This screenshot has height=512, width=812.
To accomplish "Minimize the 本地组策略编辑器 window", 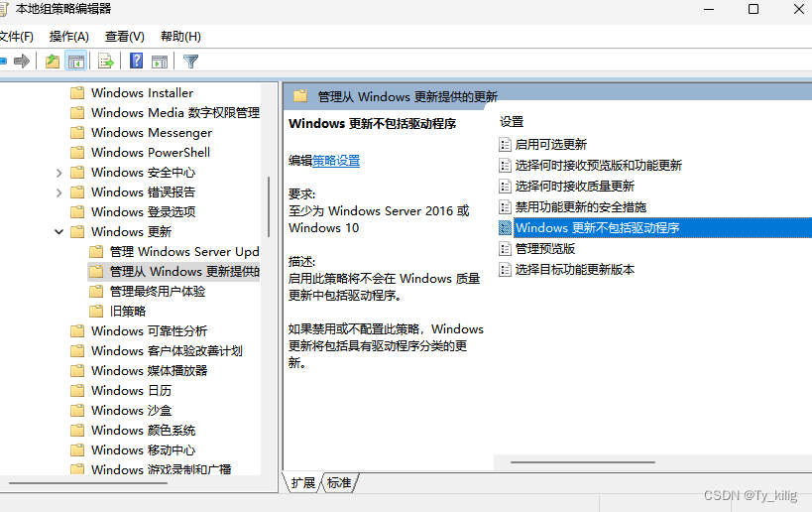I will pyautogui.click(x=709, y=9).
